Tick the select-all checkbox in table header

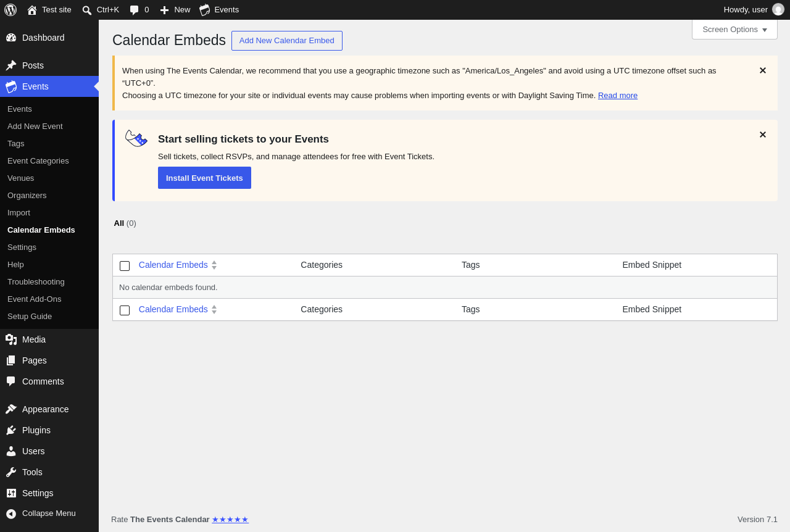point(125,266)
